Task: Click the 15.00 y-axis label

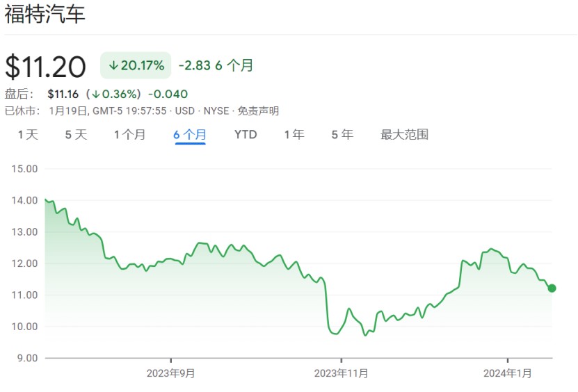Action: click(24, 169)
